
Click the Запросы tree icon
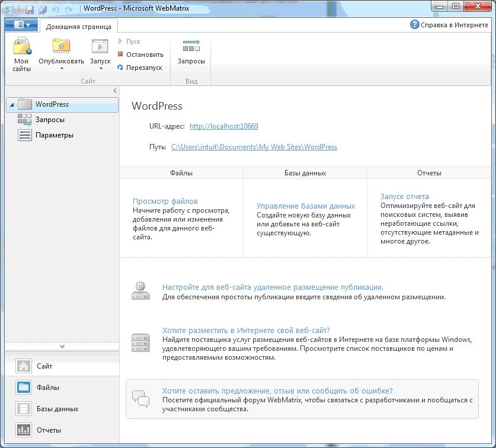tap(25, 120)
